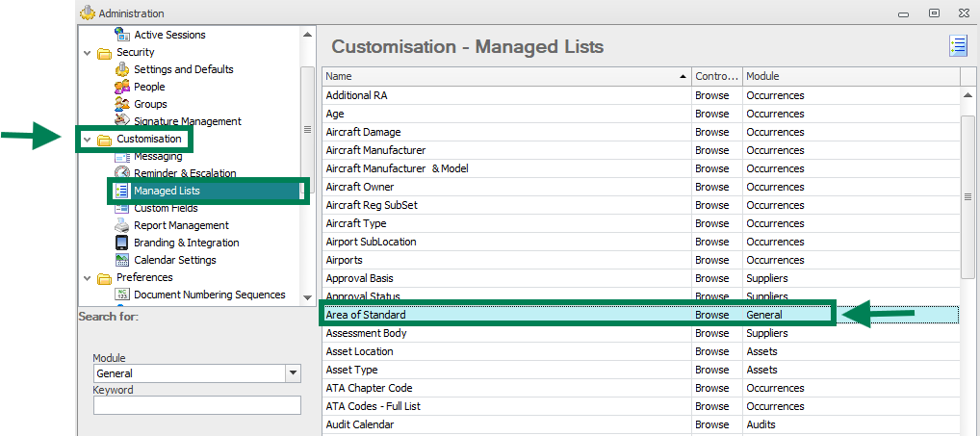The height and width of the screenshot is (436, 980).
Task: Click the Keyword input field
Action: 197,405
